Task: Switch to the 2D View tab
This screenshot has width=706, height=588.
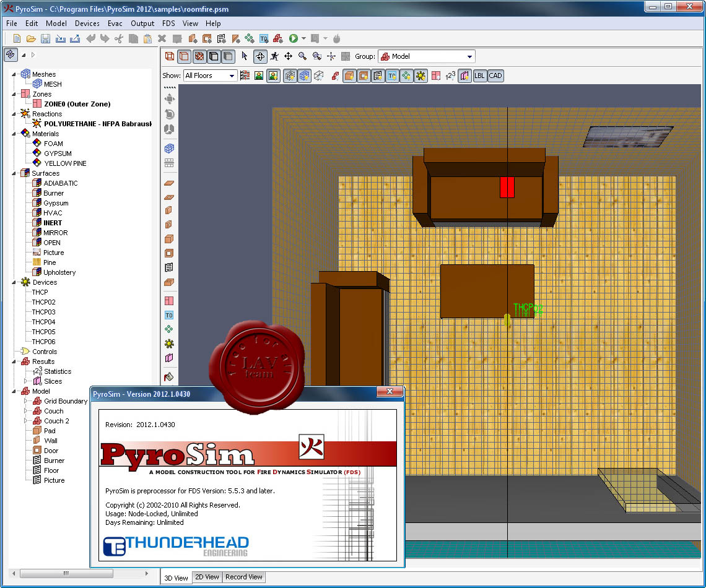Action: (x=207, y=577)
